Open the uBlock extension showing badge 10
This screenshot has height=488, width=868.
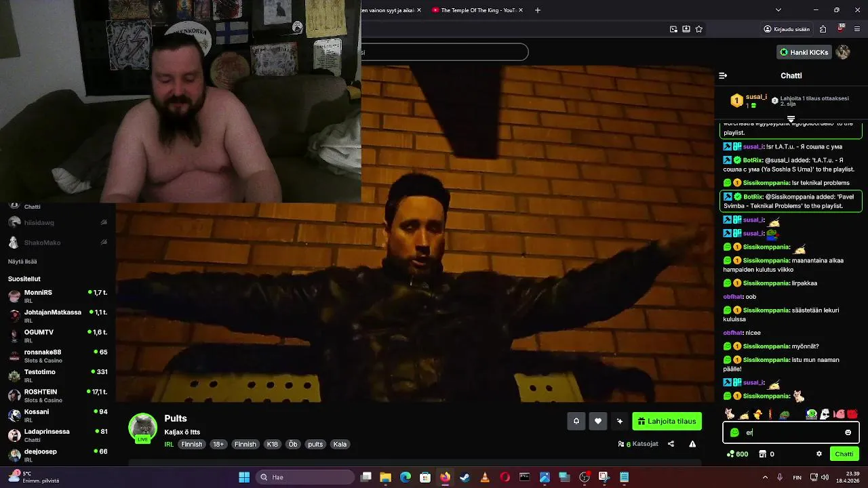coord(840,29)
